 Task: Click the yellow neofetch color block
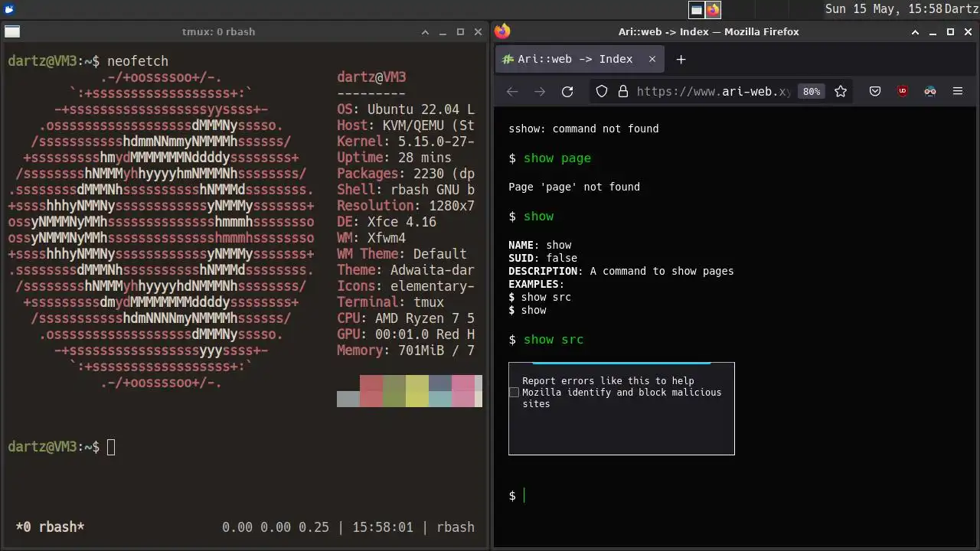tap(417, 390)
